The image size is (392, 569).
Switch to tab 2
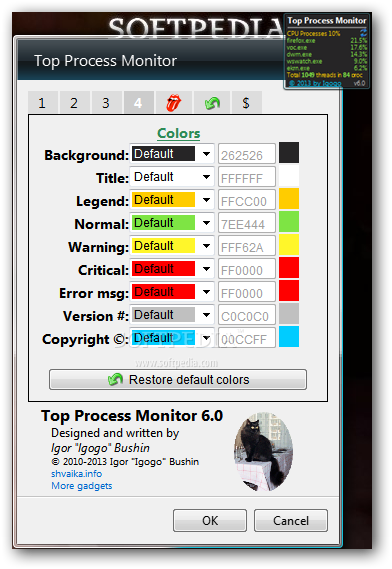pos(74,103)
